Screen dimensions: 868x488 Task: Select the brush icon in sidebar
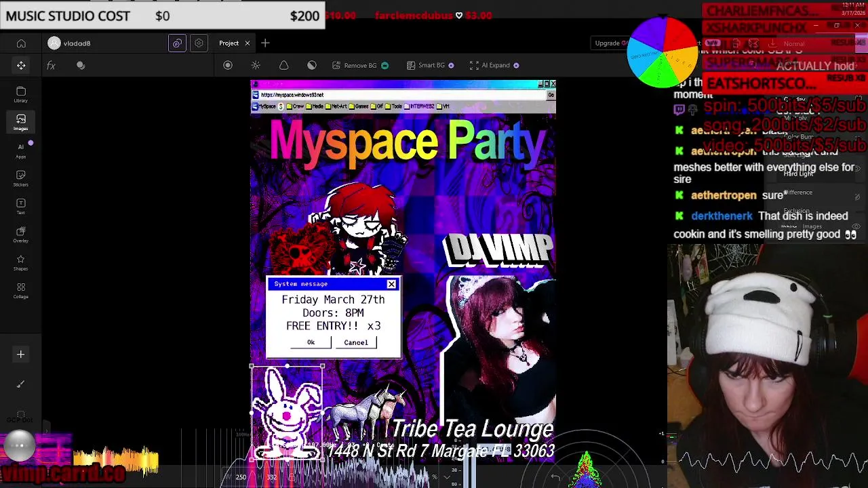(x=21, y=384)
